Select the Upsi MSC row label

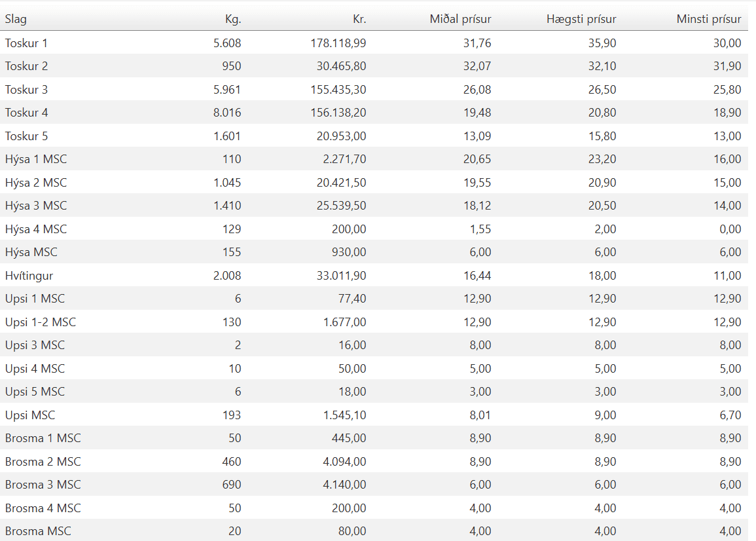pos(30,415)
